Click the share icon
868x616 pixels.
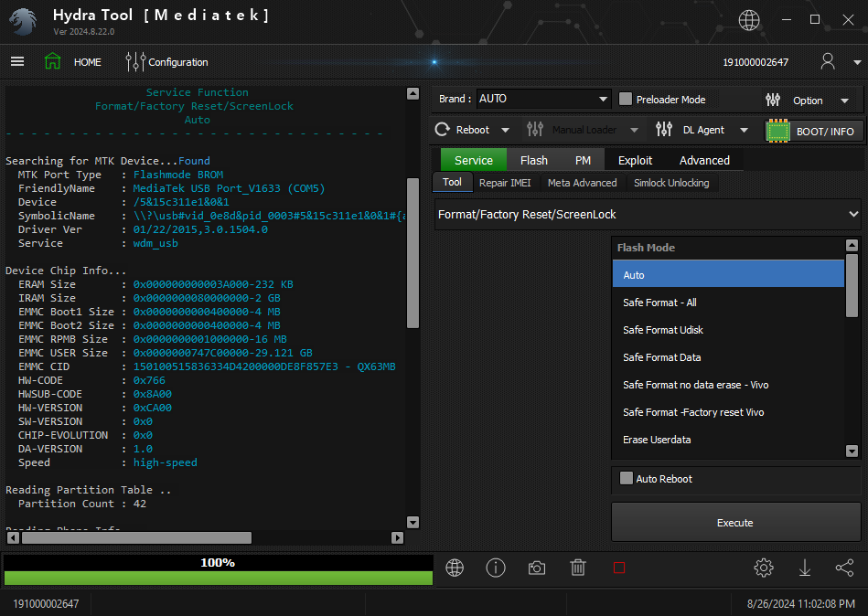845,568
